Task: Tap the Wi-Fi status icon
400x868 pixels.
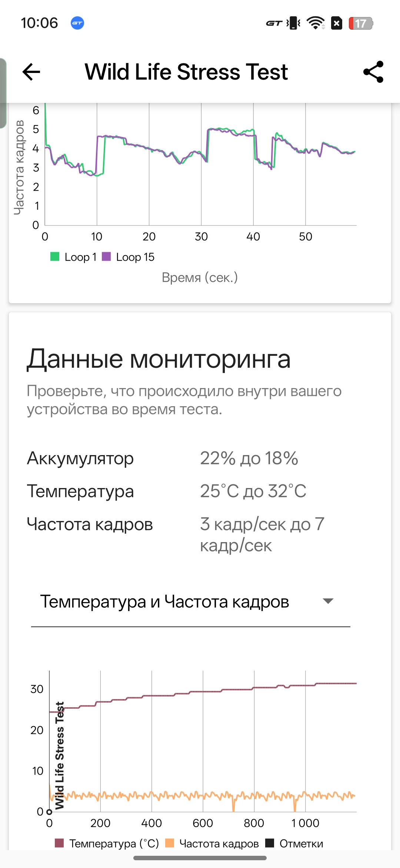Action: (316, 23)
